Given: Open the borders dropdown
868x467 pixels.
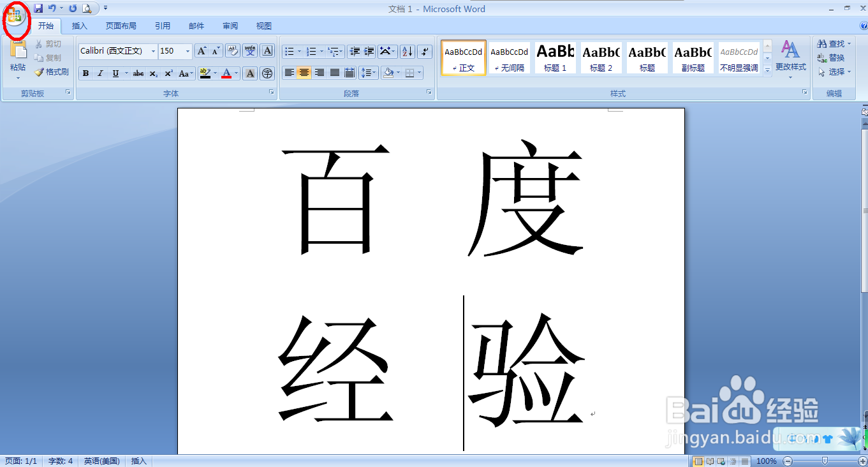Looking at the screenshot, I should 418,73.
